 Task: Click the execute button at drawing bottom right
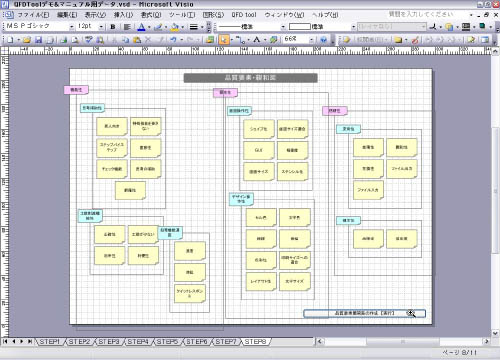364,313
